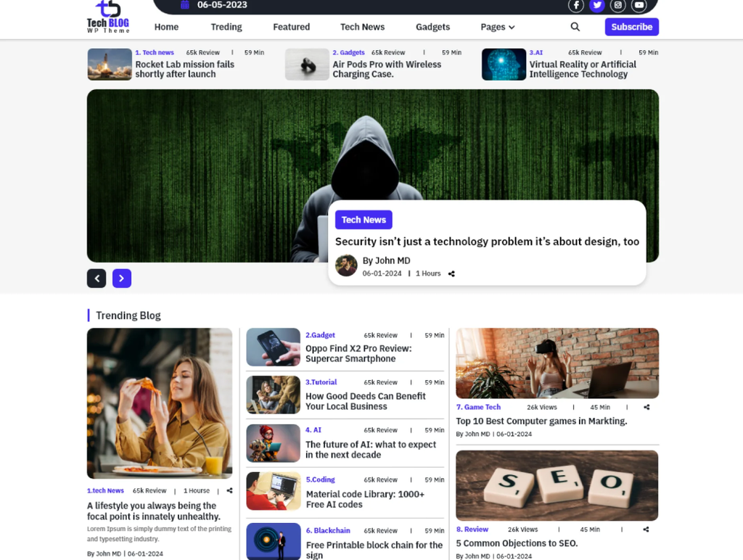Open the Home menu item
Image resolution: width=743 pixels, height=560 pixels.
(x=166, y=27)
